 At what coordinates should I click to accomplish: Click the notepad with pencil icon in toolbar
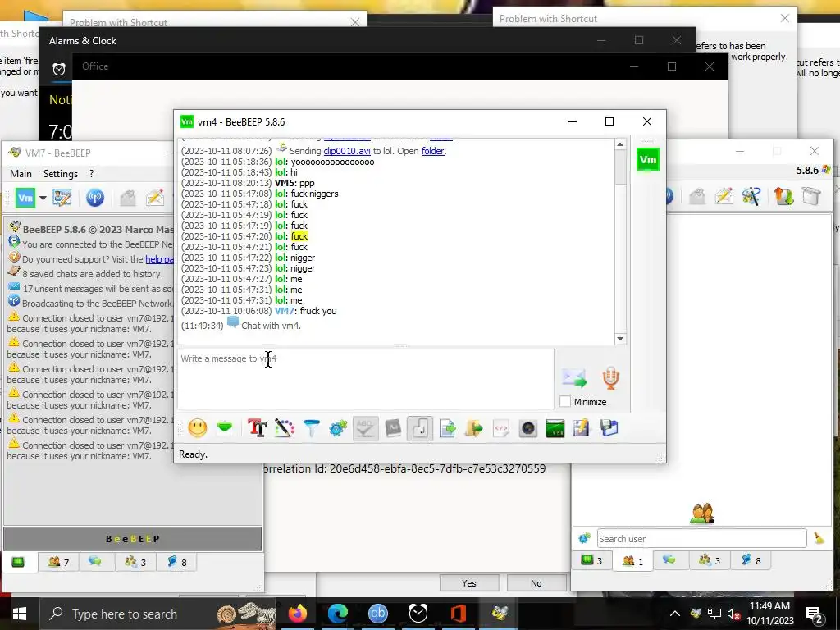(581, 428)
